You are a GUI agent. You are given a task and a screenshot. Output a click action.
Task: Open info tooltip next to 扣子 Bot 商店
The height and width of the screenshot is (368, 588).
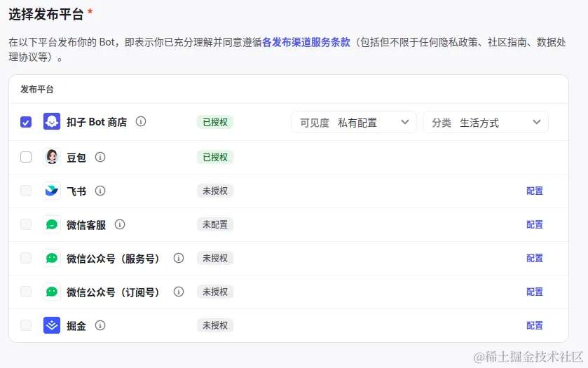[x=141, y=121]
